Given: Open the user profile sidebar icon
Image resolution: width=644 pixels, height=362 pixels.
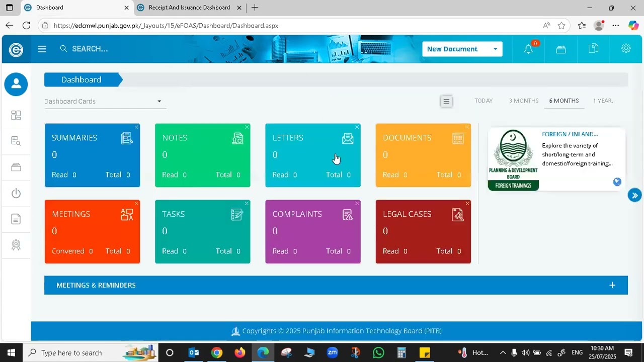Looking at the screenshot, I should (16, 84).
